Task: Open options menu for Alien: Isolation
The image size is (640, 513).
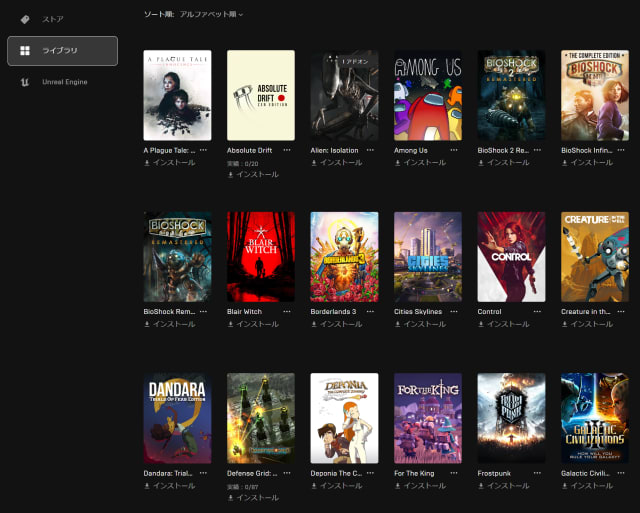Action: (x=370, y=150)
